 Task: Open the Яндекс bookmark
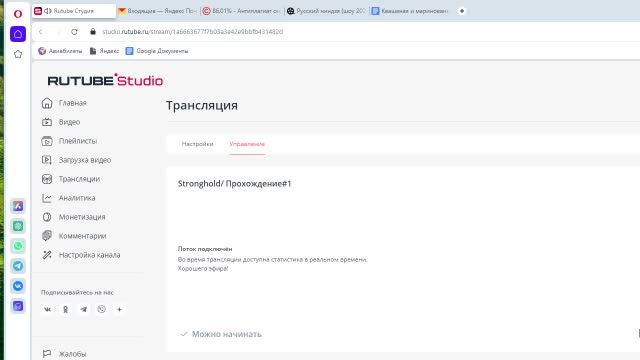click(x=104, y=51)
